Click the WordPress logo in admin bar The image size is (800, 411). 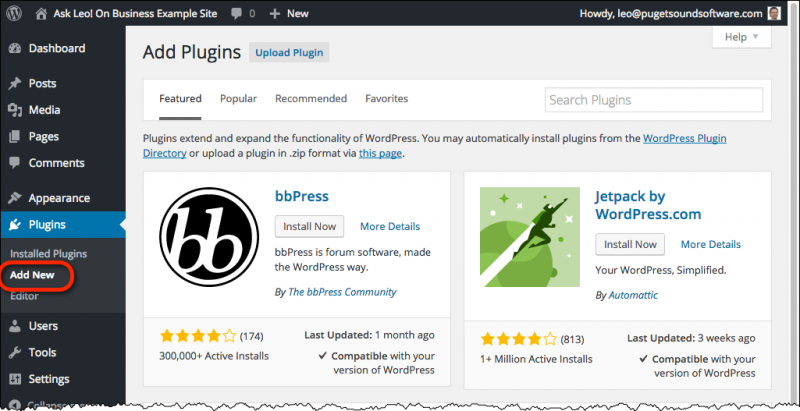coord(14,13)
